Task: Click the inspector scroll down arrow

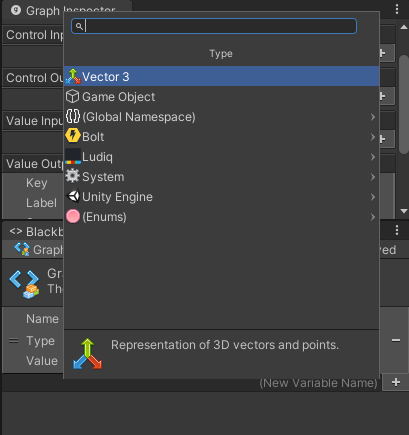Action: [x=404, y=211]
